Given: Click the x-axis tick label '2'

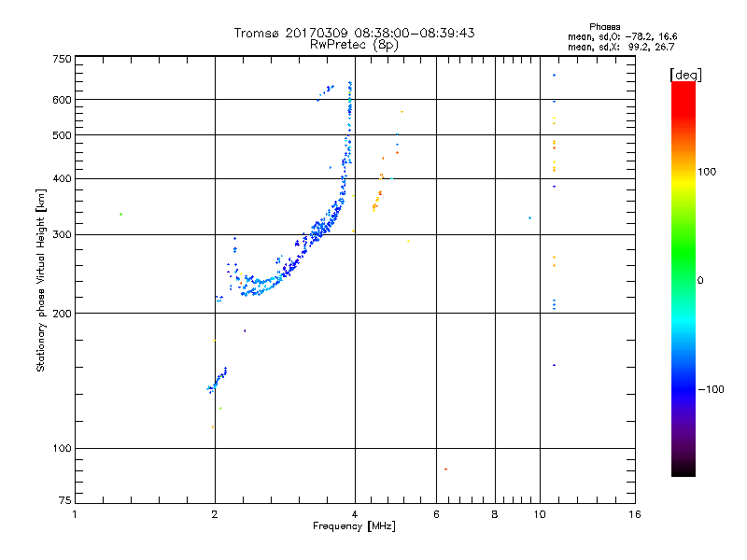Looking at the screenshot, I should click(215, 514).
